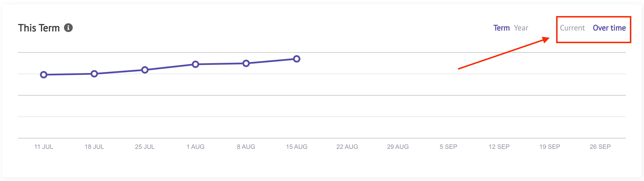The image size is (644, 181).
Task: Click the 11 JUL data point
Action: [x=43, y=75]
